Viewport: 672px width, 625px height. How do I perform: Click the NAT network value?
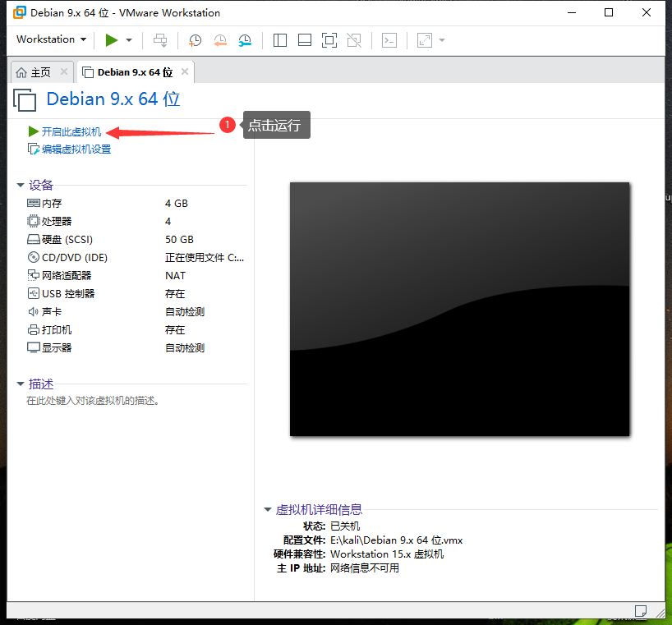pos(175,276)
